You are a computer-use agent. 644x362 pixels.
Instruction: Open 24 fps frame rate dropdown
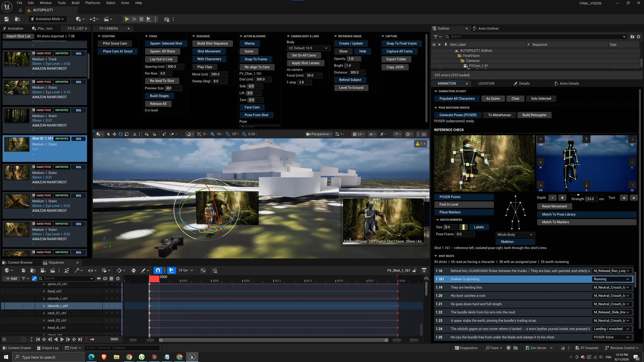click(186, 271)
